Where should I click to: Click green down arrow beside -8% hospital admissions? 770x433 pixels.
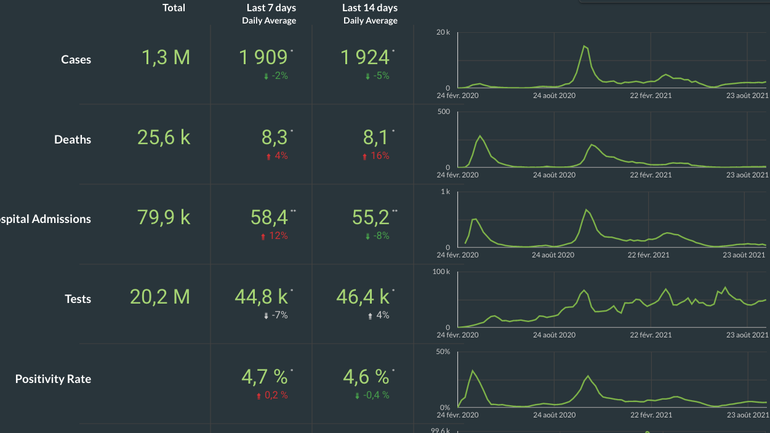pos(367,236)
